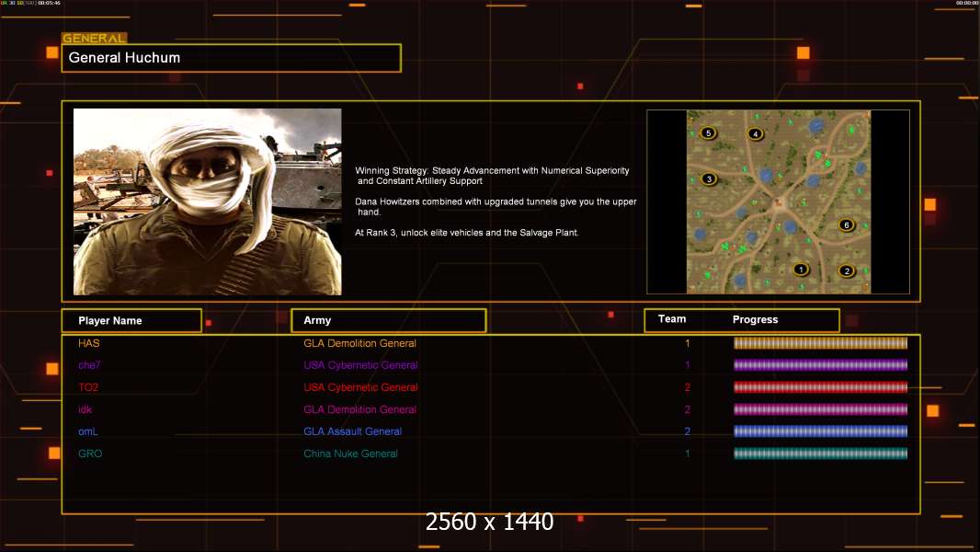Image resolution: width=980 pixels, height=552 pixels.
Task: Click China Nuke General army text
Action: pos(350,454)
